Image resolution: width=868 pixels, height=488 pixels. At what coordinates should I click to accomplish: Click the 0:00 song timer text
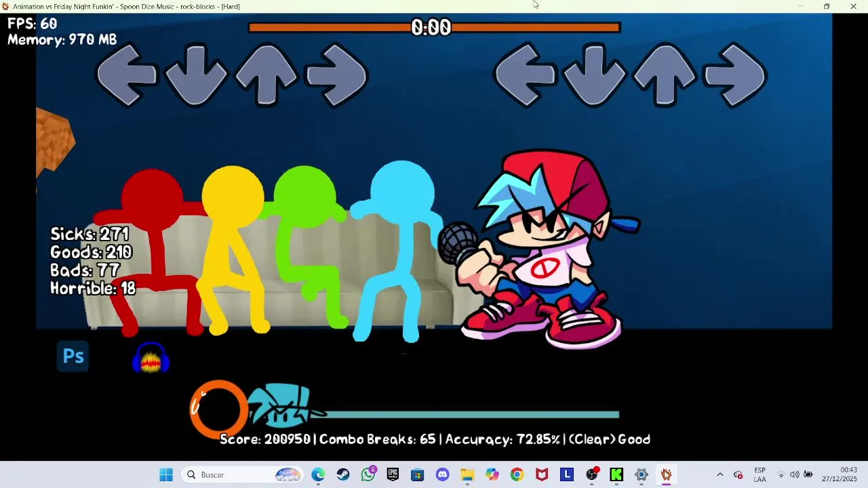pos(431,28)
